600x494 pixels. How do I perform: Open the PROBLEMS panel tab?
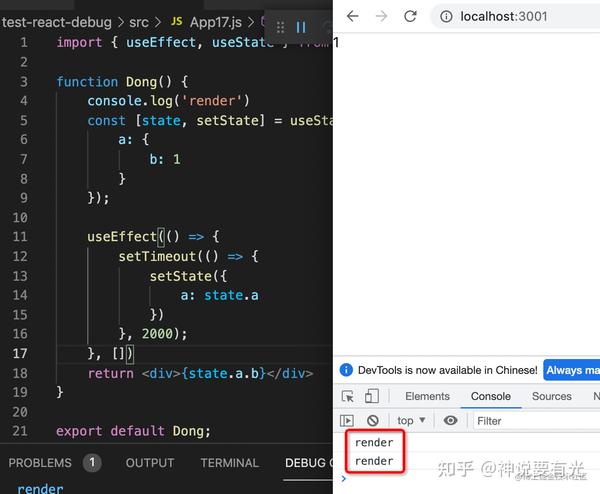40,463
